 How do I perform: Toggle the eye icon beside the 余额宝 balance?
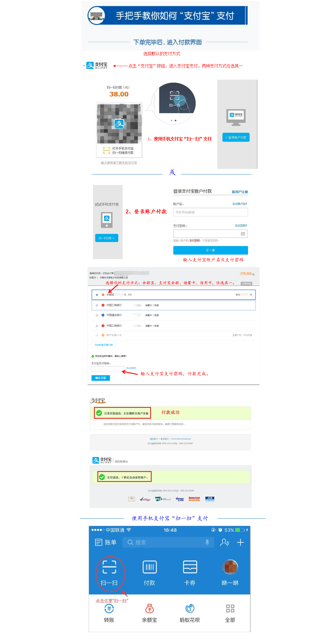(130, 294)
